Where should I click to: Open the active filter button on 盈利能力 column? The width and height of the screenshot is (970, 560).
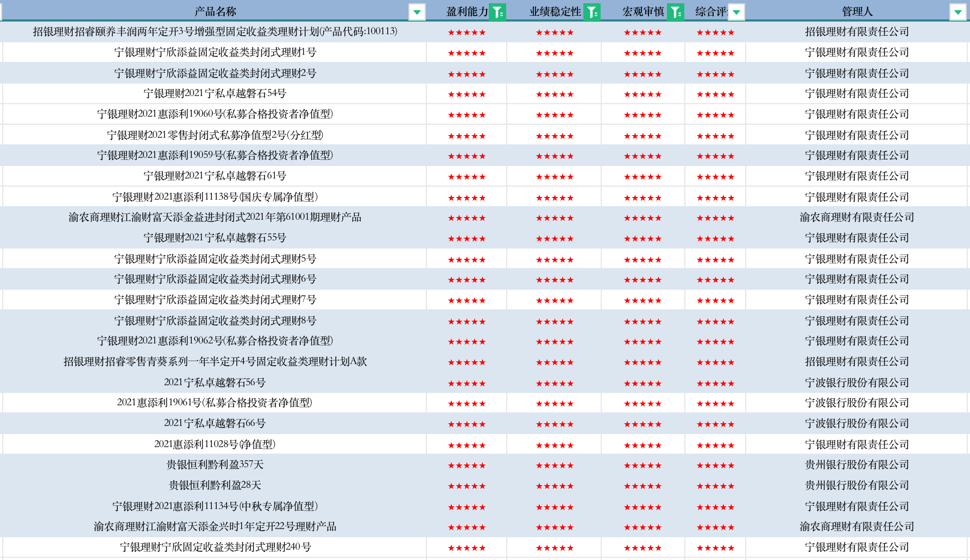(497, 12)
